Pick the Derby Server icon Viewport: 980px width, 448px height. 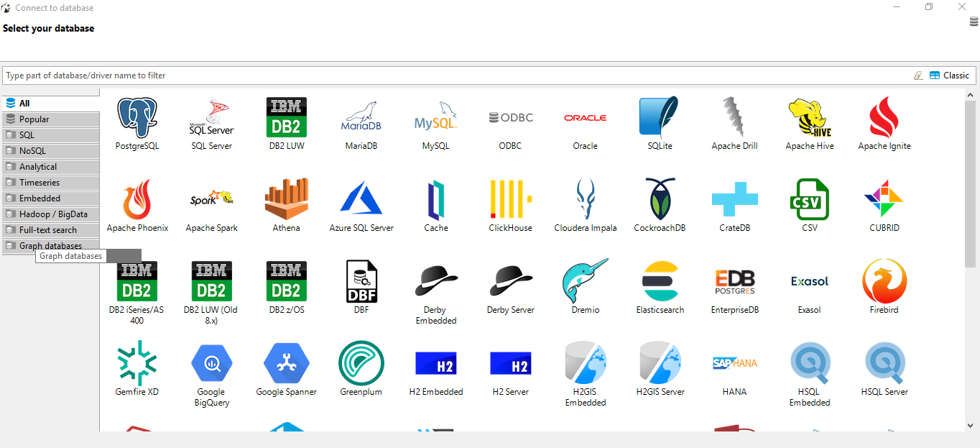511,282
